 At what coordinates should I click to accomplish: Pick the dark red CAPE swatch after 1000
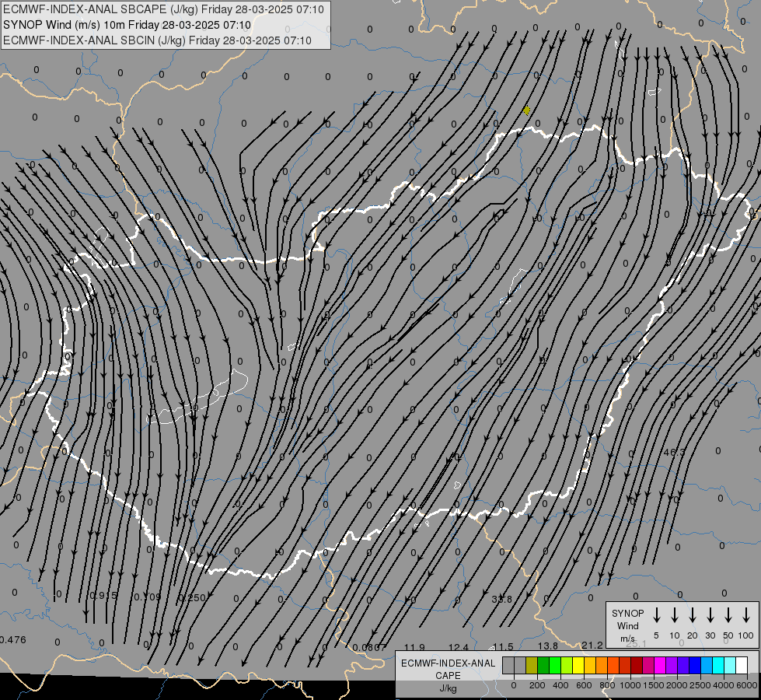(x=637, y=666)
